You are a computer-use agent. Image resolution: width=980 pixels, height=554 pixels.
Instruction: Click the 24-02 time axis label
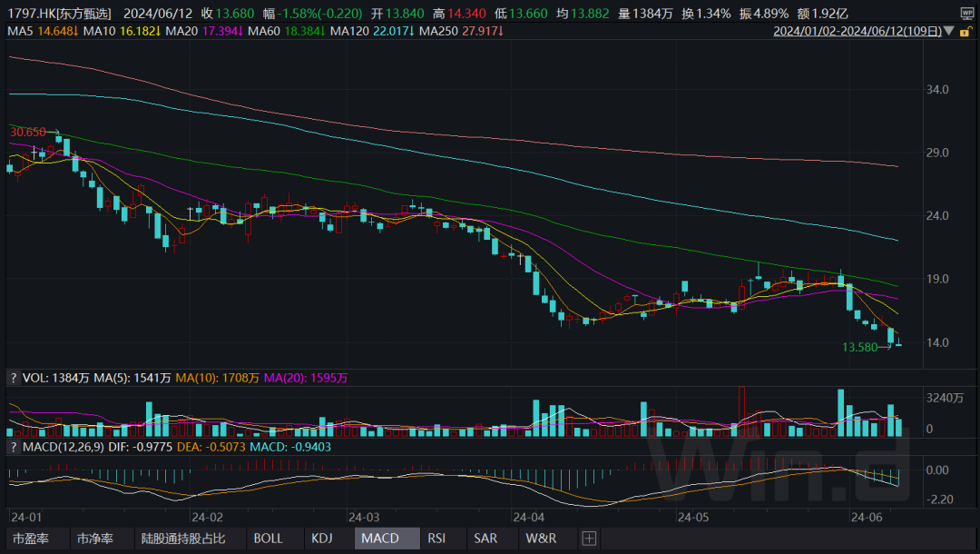[207, 517]
